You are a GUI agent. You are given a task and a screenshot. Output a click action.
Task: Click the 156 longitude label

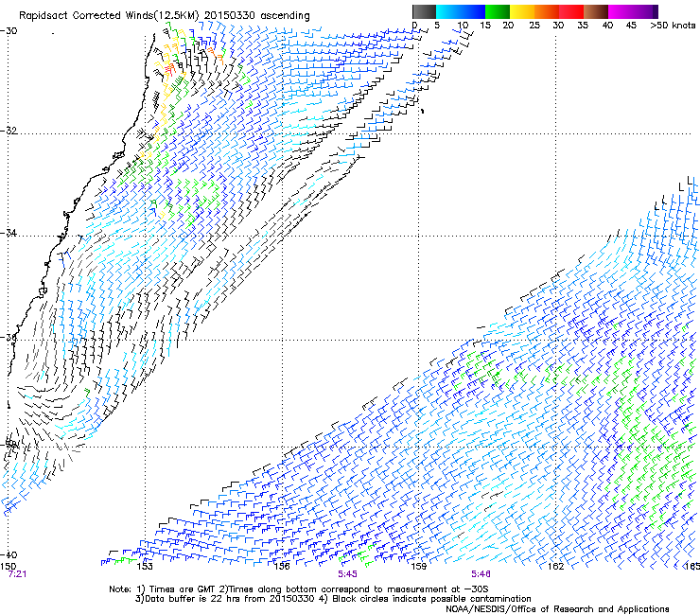point(282,567)
